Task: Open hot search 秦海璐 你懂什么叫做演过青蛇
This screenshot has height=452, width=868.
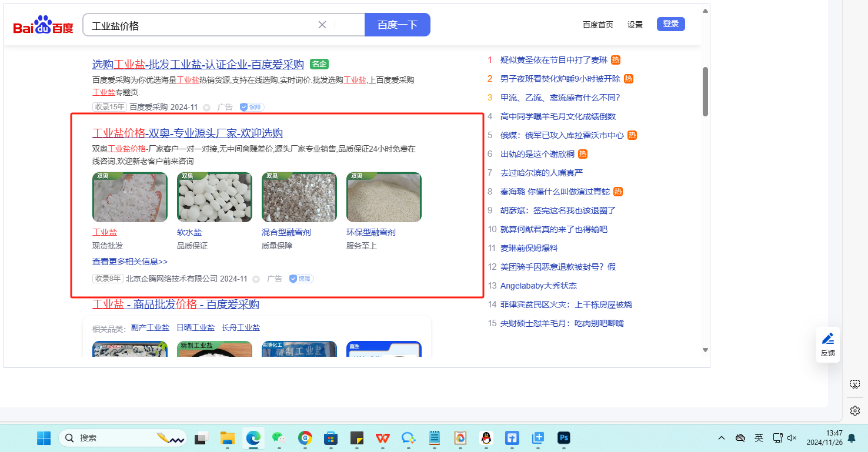Action: click(555, 192)
